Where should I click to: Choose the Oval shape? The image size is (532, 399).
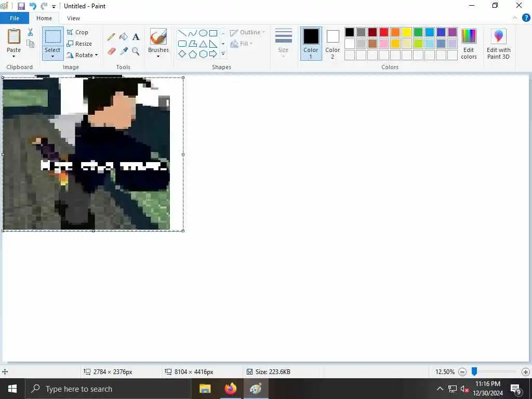[x=203, y=33]
